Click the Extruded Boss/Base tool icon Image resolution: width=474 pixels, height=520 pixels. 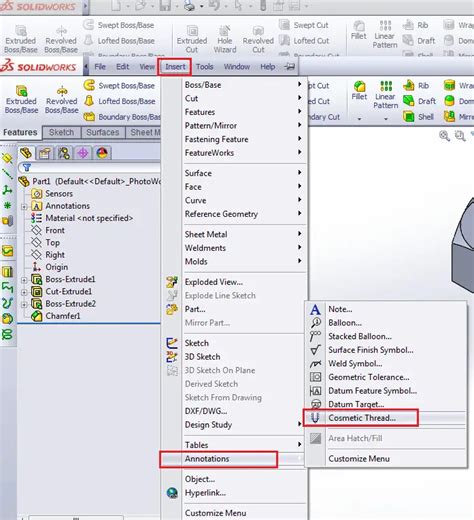tap(21, 91)
